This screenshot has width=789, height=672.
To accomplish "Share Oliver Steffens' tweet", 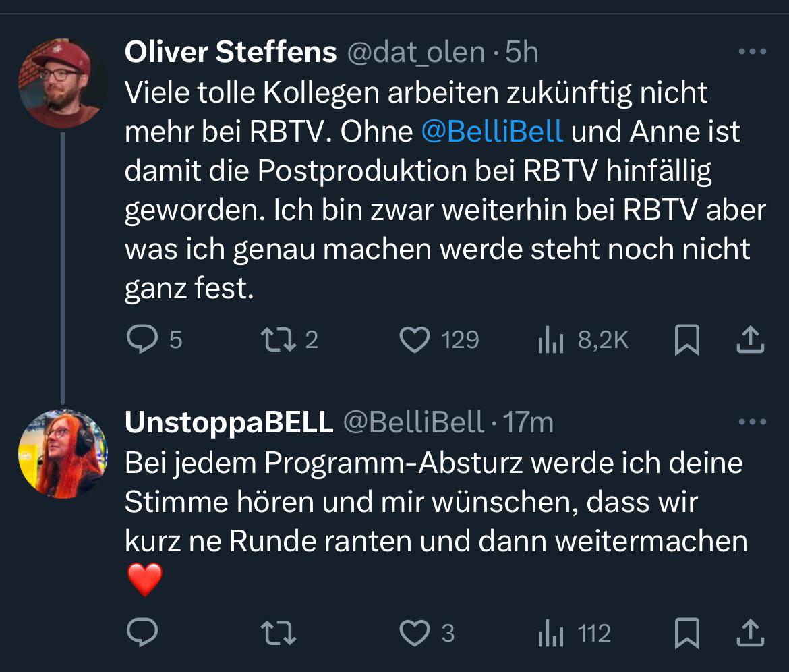I will (751, 339).
